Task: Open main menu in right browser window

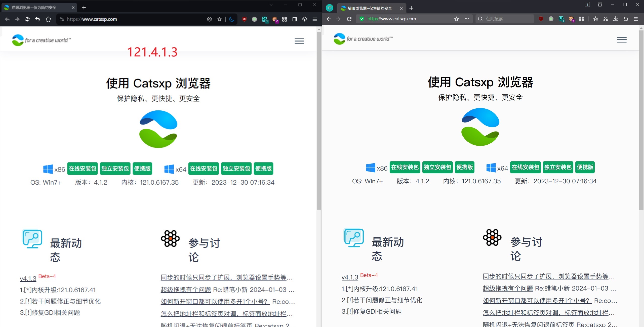Action: click(x=636, y=19)
